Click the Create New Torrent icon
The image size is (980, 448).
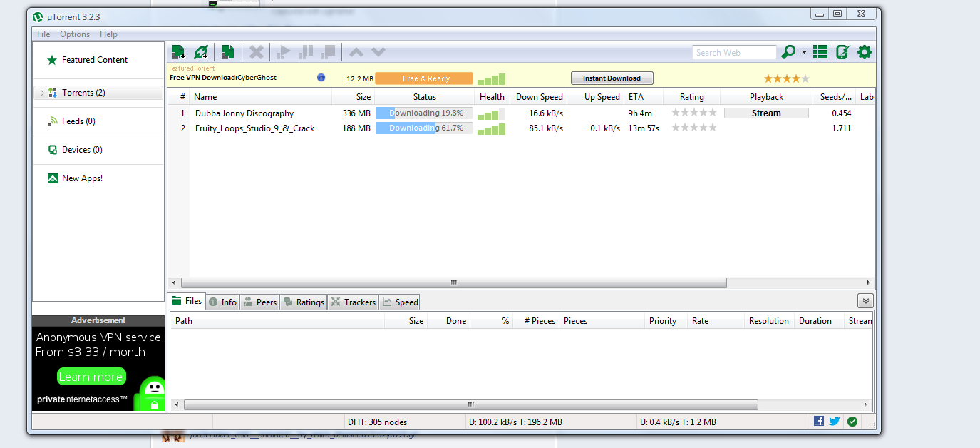(227, 52)
